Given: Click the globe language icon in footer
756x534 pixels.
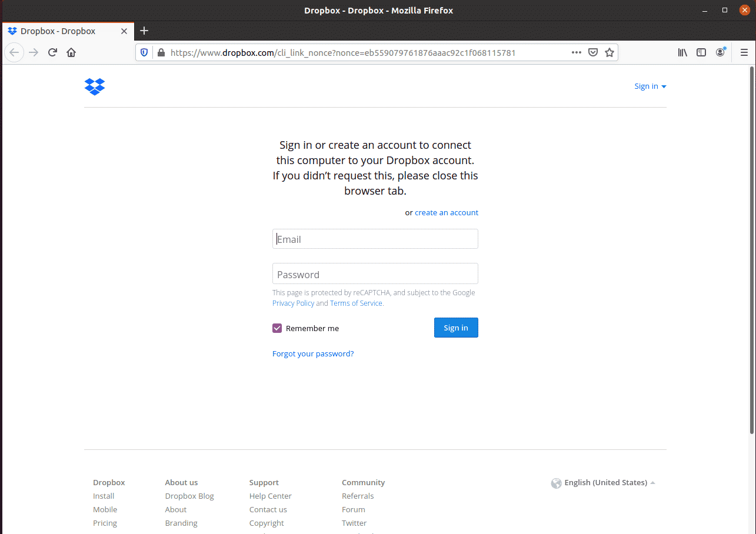Looking at the screenshot, I should click(556, 483).
